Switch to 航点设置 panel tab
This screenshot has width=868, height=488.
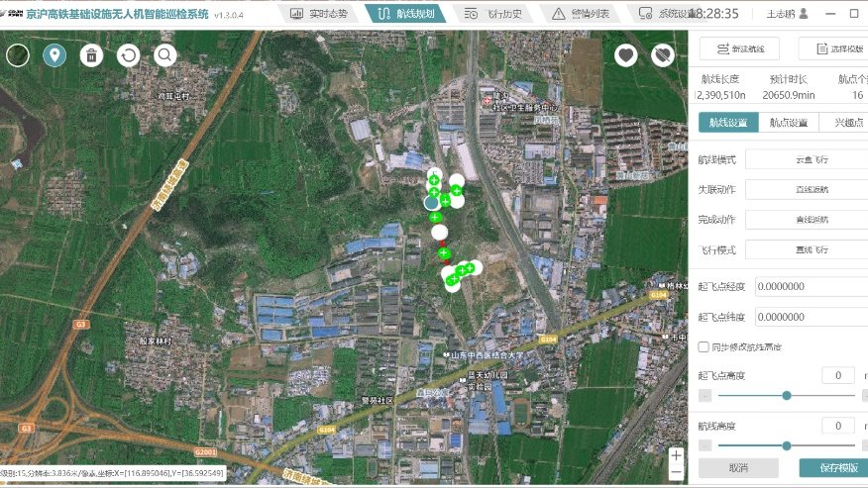(789, 123)
